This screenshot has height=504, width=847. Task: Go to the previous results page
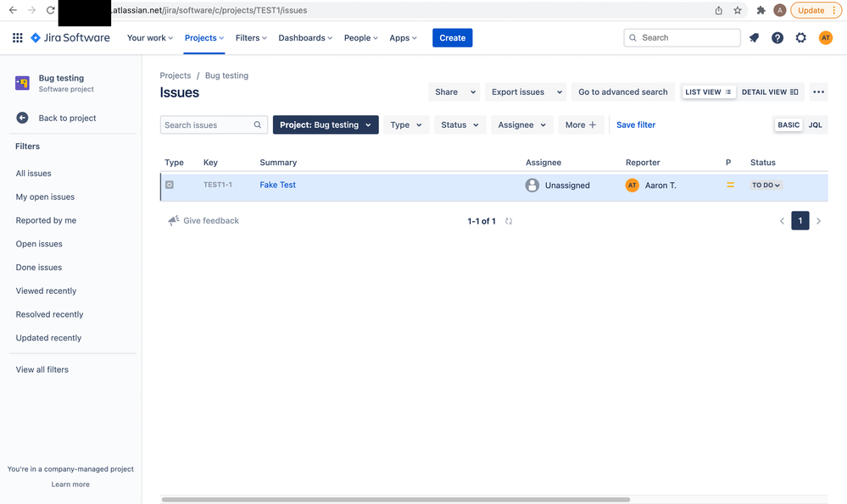(782, 221)
